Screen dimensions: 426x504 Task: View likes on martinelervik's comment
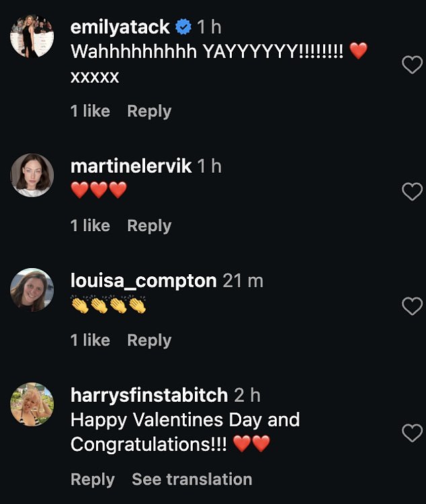90,226
